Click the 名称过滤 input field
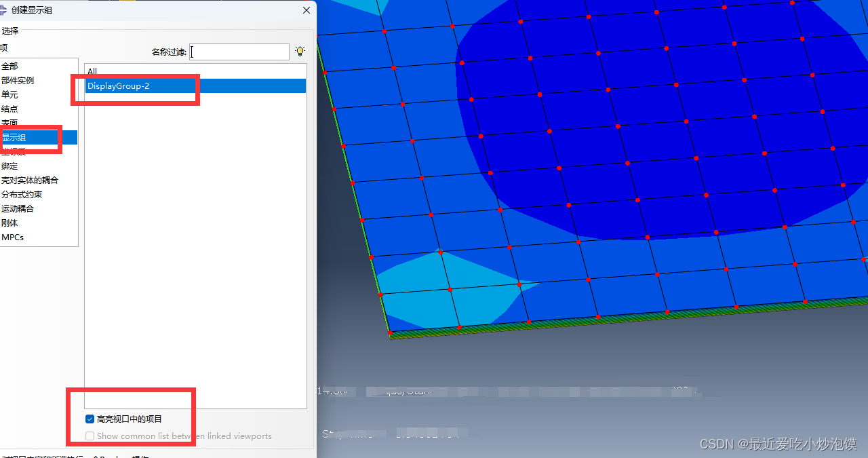 (239, 52)
